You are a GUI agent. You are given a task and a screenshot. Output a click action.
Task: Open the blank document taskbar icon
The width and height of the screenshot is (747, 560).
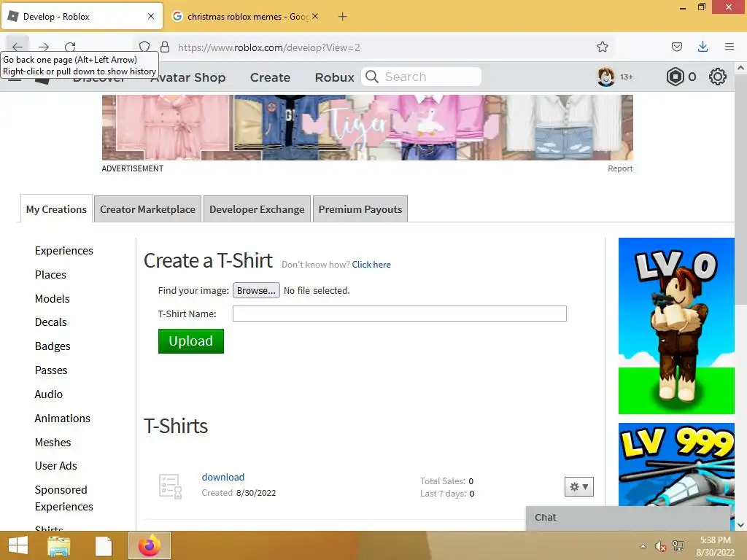(104, 545)
